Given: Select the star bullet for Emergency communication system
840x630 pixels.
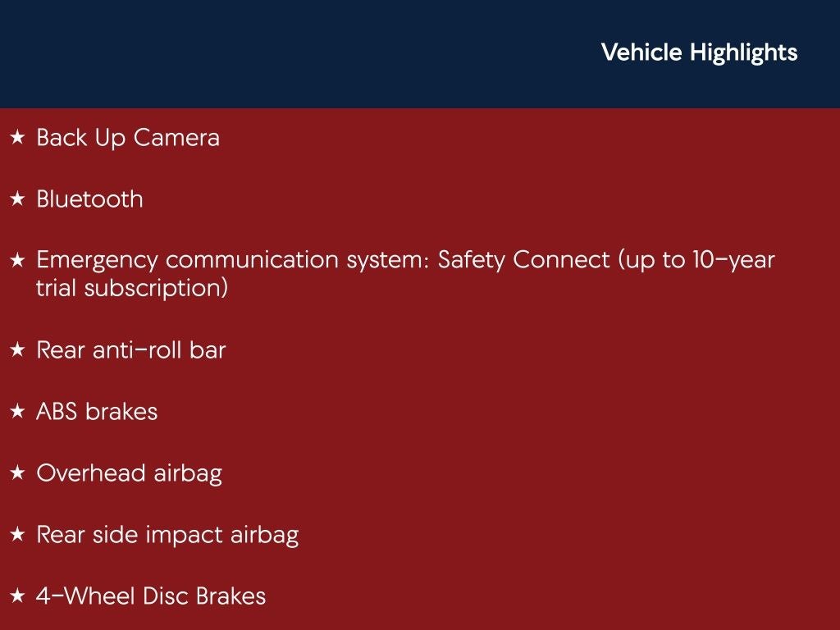Looking at the screenshot, I should pyautogui.click(x=17, y=261).
